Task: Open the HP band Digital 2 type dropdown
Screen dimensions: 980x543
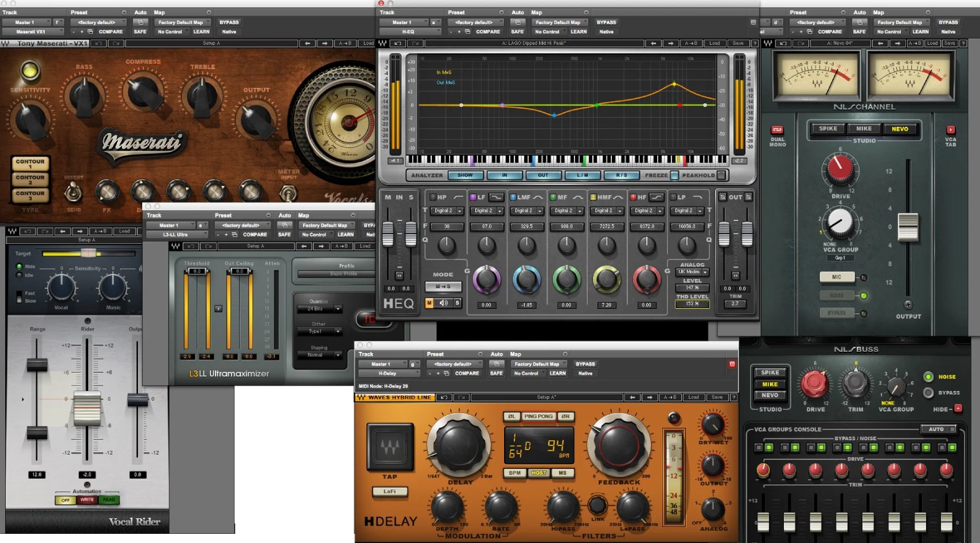Action: click(447, 211)
